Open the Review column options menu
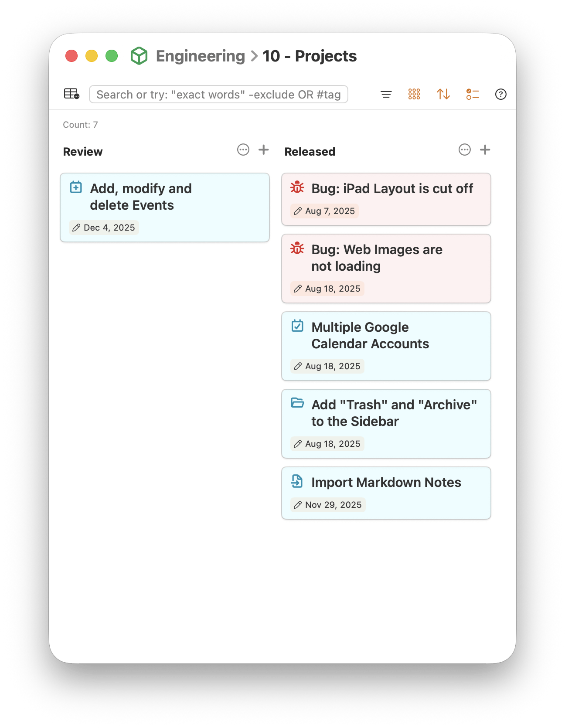This screenshot has height=728, width=565. (x=243, y=150)
